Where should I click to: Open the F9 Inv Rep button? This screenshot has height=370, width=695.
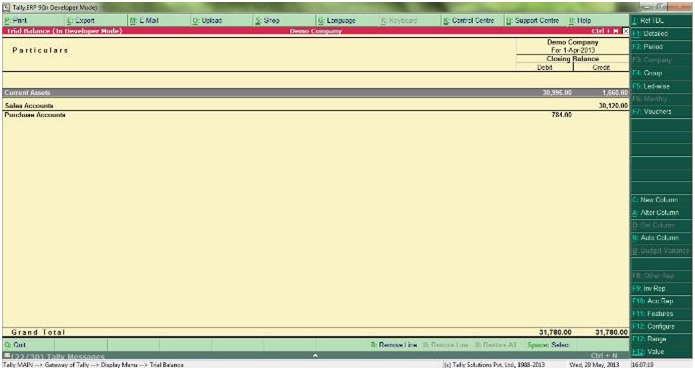click(661, 288)
